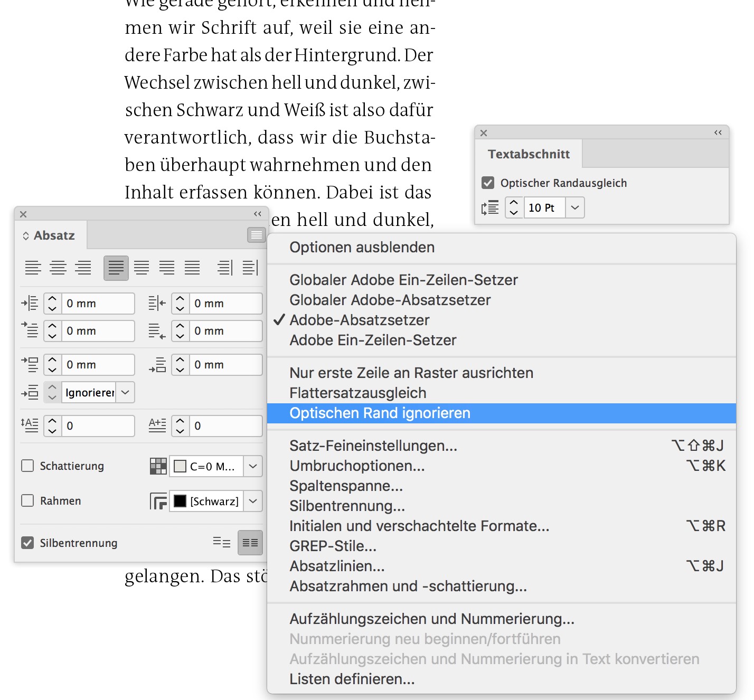
Task: Open the Absatz panel flyout menu
Action: 257,235
